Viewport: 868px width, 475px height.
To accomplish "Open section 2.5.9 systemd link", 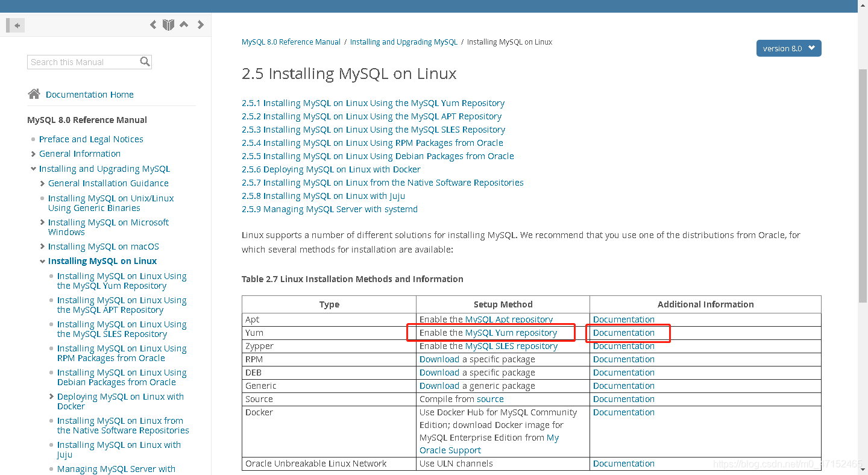I will (x=330, y=209).
